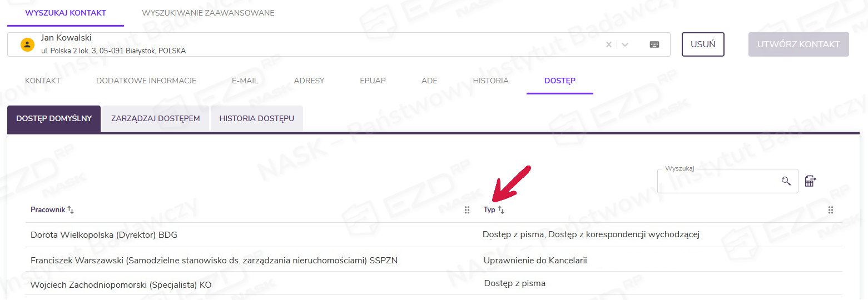868x300 pixels.
Task: Clear the selected contact with X icon
Action: point(609,44)
